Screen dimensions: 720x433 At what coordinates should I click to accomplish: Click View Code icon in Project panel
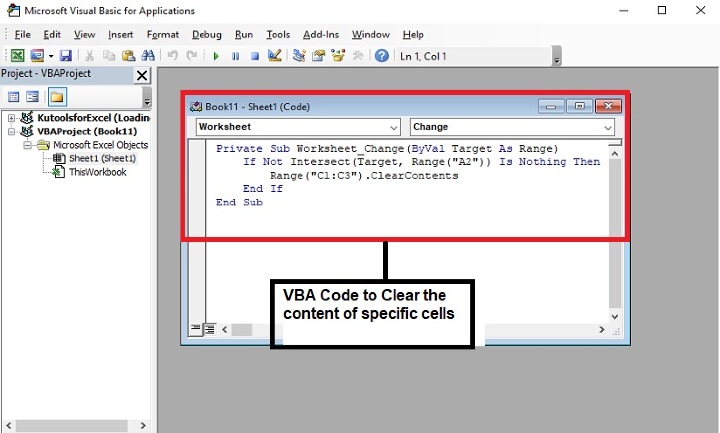point(13,97)
